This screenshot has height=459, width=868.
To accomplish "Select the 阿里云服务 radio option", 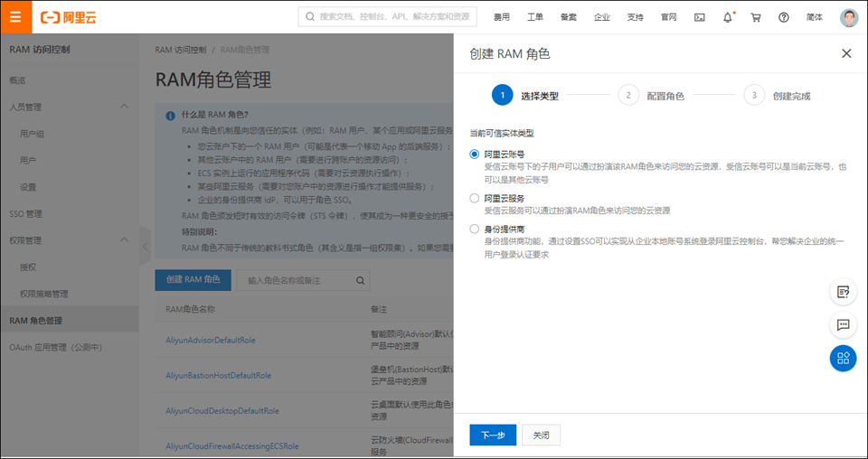I will tap(475, 198).
